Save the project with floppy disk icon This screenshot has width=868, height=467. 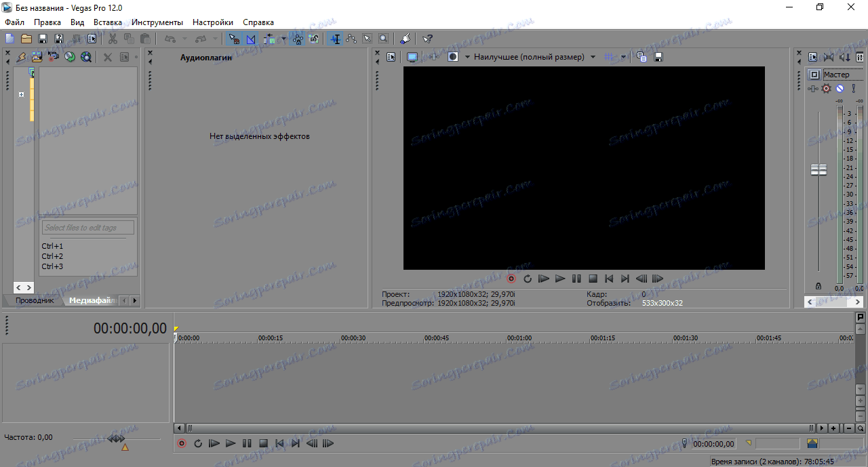(x=43, y=39)
